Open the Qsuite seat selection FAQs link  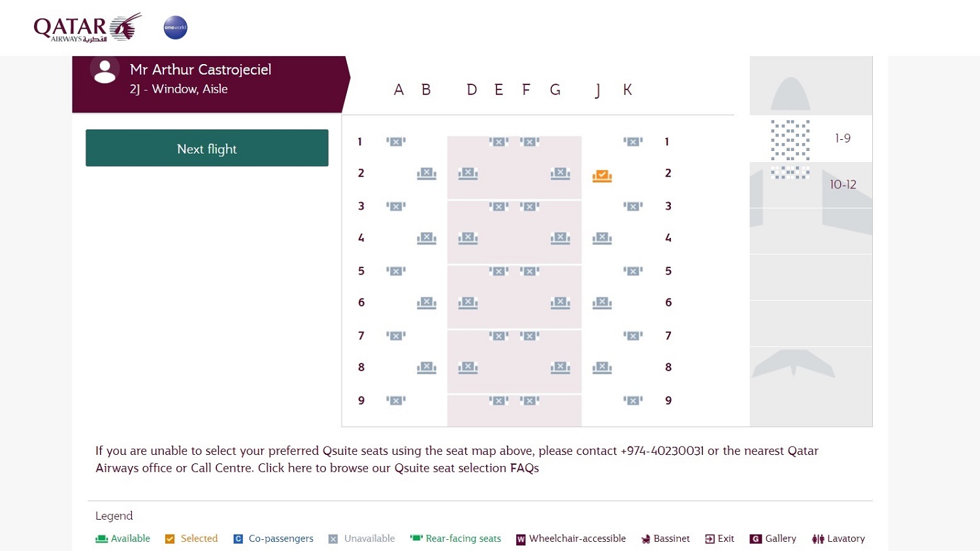pos(525,468)
